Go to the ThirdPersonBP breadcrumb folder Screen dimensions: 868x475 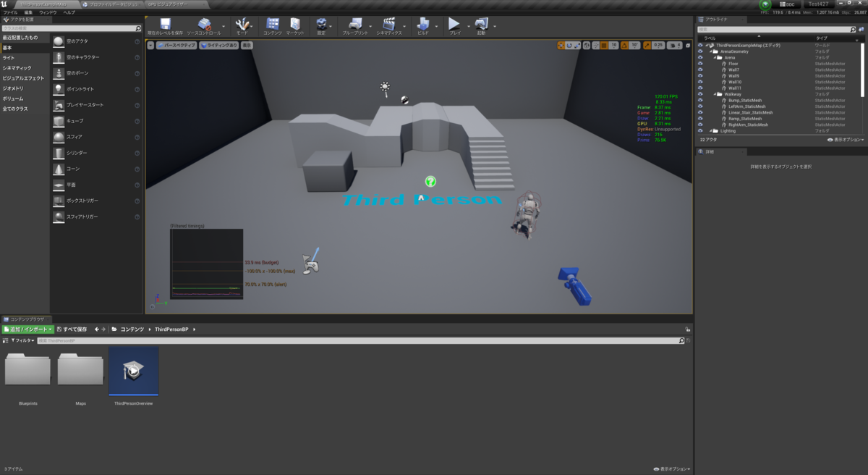pos(171,329)
